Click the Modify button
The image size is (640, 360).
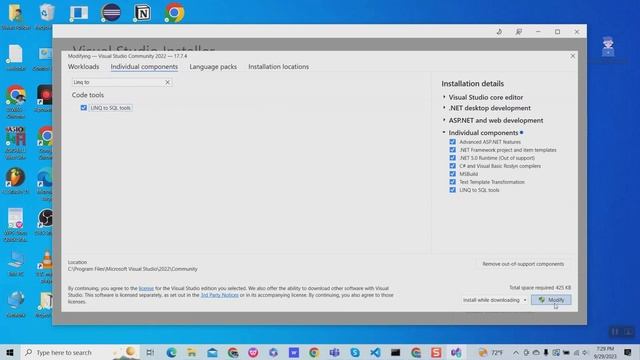click(551, 300)
